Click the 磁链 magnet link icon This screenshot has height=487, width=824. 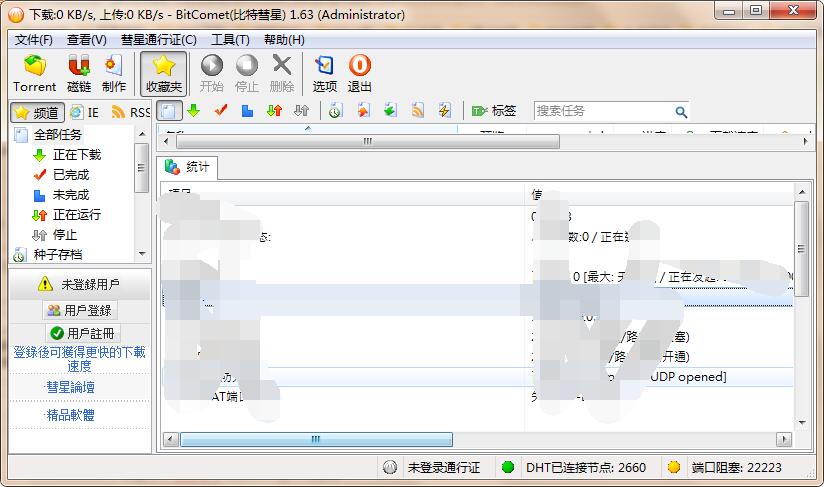click(79, 73)
